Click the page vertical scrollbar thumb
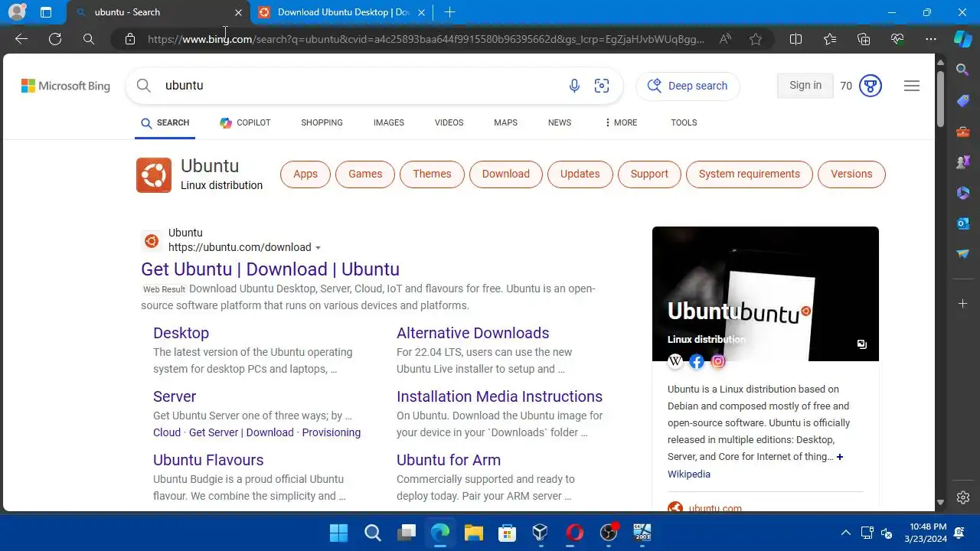The width and height of the screenshot is (980, 551). pos(940,99)
